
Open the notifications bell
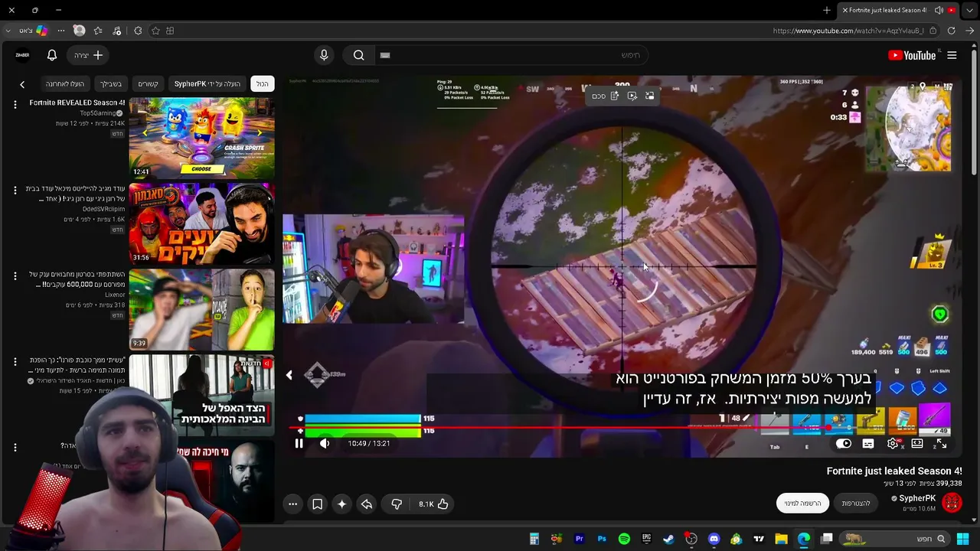(52, 55)
